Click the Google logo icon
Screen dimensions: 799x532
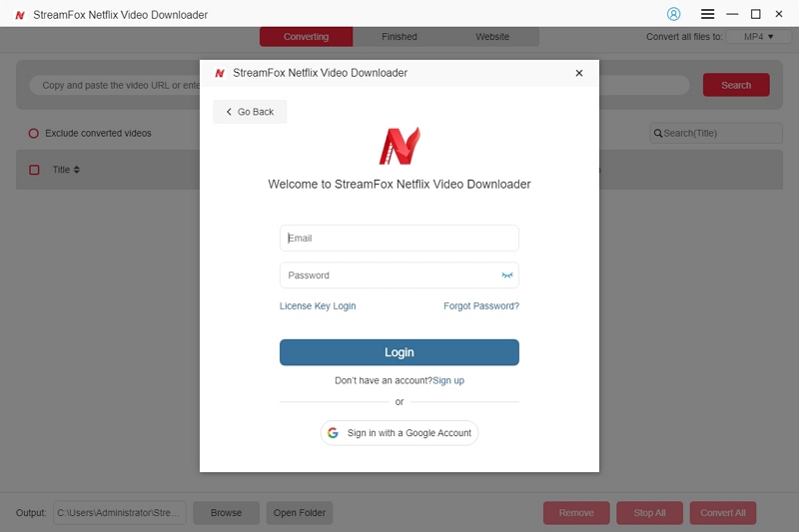pyautogui.click(x=334, y=433)
